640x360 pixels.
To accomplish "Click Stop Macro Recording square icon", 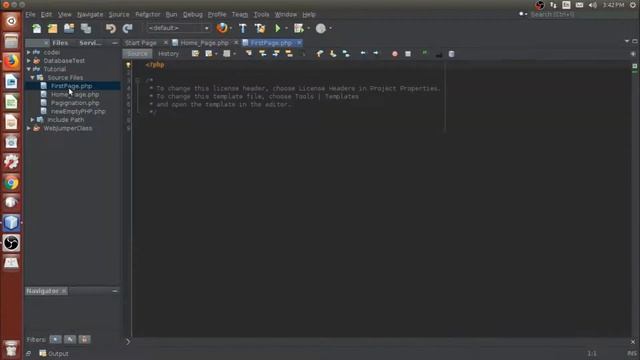I will 408,53.
